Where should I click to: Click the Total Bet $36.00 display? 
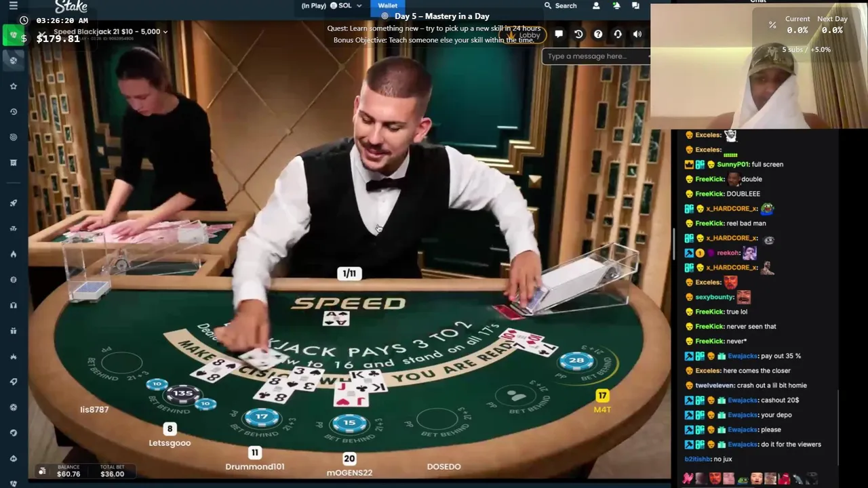click(x=112, y=471)
